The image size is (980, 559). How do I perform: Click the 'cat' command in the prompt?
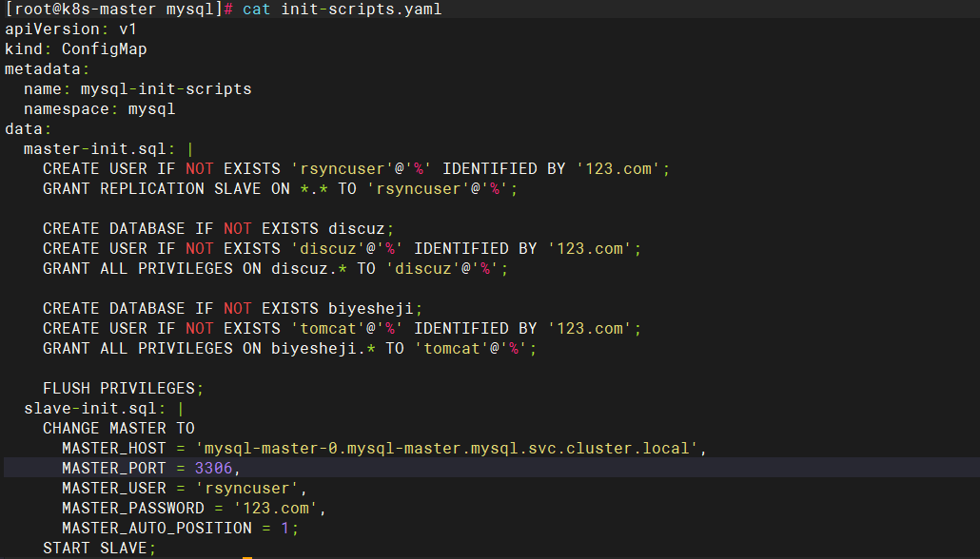pos(256,10)
